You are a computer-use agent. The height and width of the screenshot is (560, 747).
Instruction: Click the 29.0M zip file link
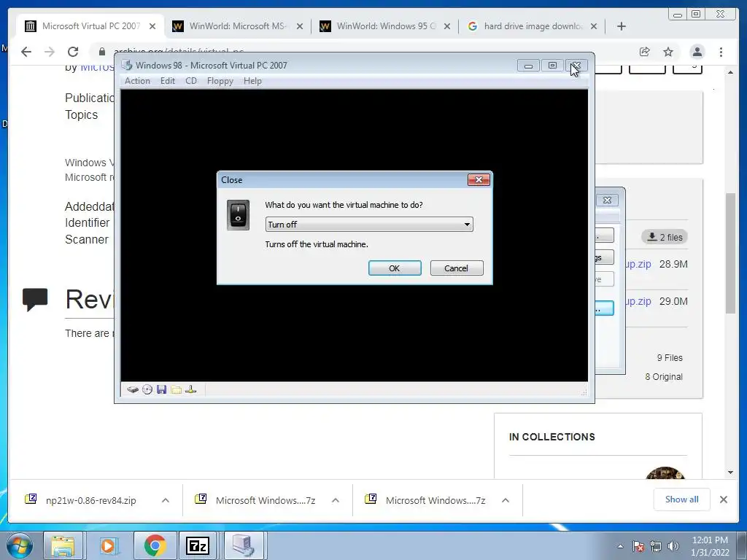click(638, 301)
